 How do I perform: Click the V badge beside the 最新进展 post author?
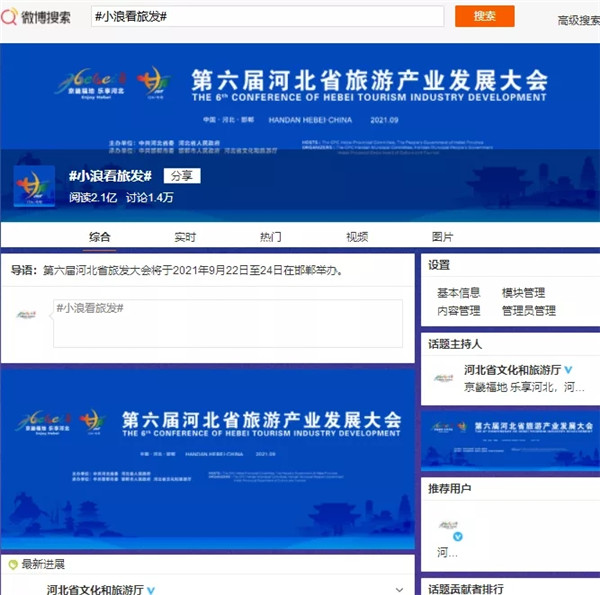[151, 590]
